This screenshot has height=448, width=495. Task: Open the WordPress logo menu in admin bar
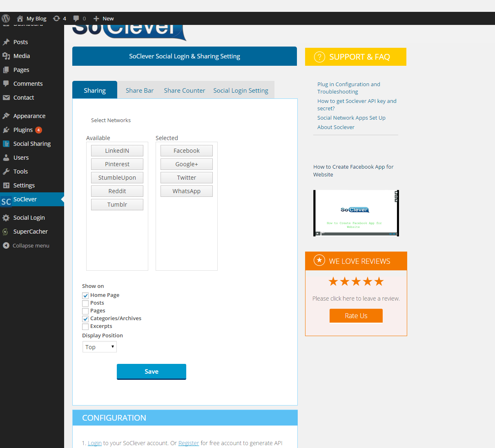(x=6, y=18)
